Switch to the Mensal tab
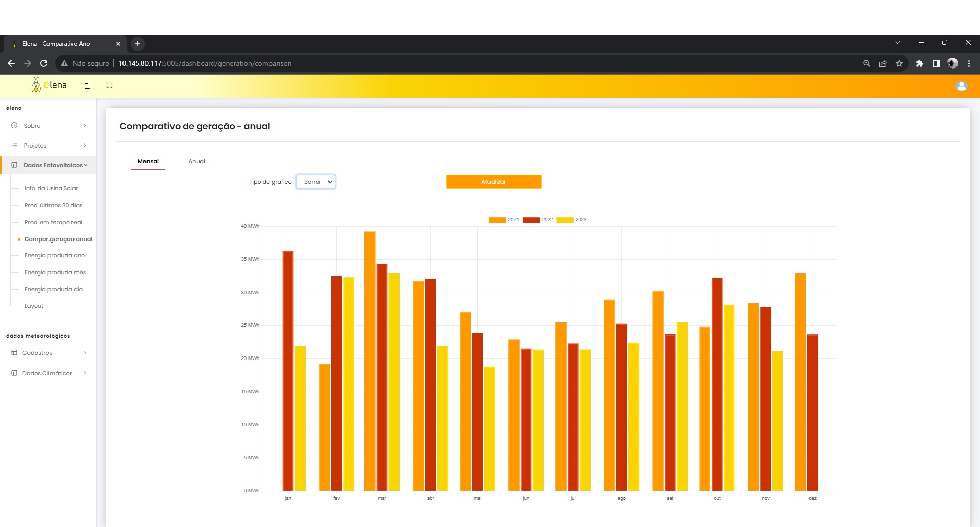The width and height of the screenshot is (980, 527). (148, 161)
